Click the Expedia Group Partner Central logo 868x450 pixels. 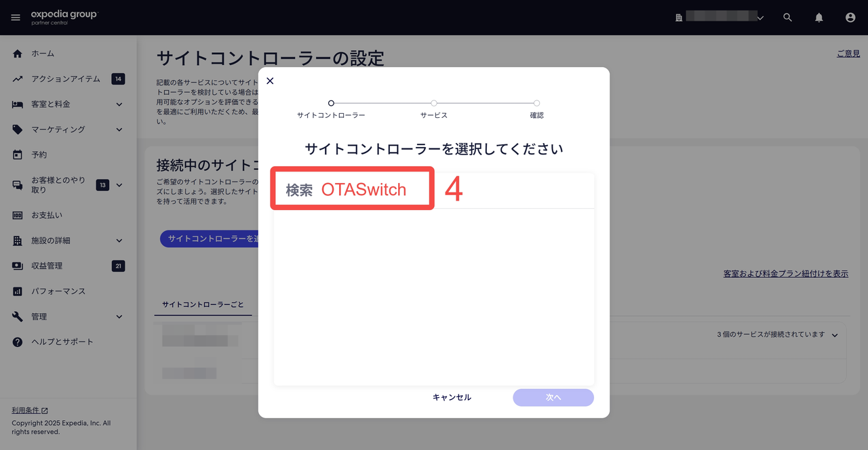pos(64,18)
